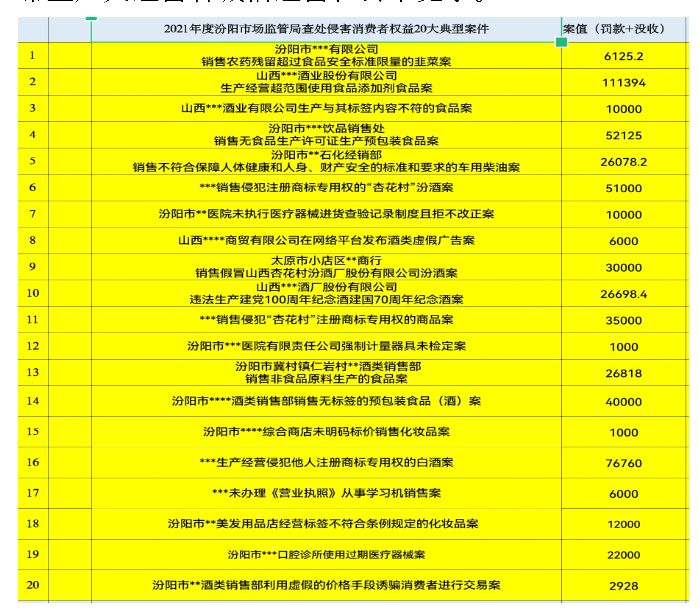Screen dimensions: 700x611
Task: Click the value 2928 cell
Action: 623,586
